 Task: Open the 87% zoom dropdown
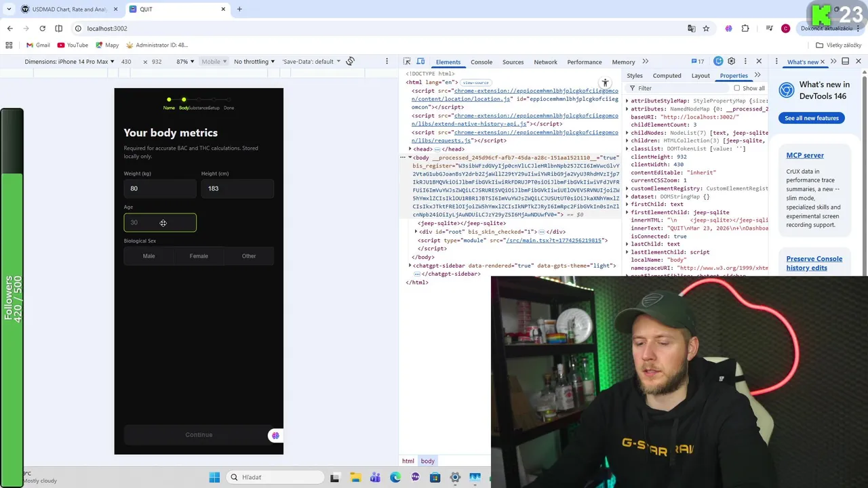point(185,62)
